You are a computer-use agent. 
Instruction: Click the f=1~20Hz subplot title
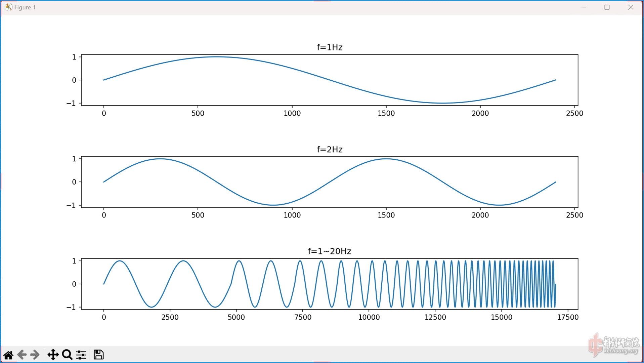pyautogui.click(x=329, y=251)
